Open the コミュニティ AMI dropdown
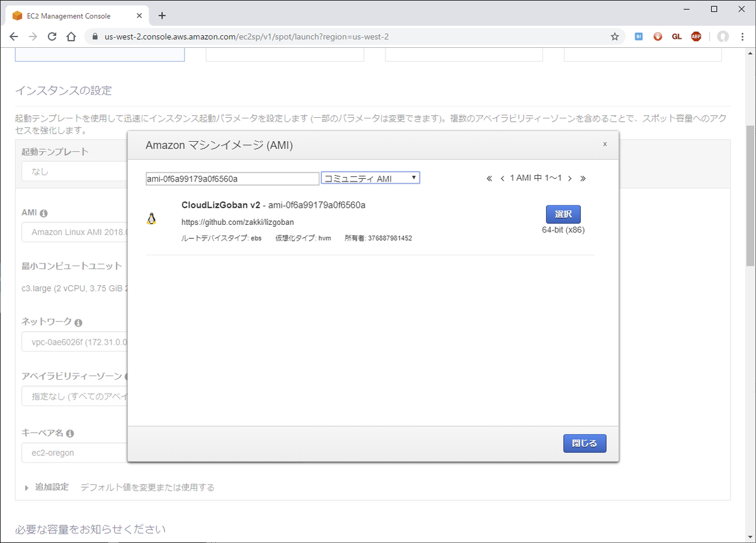 coord(370,178)
